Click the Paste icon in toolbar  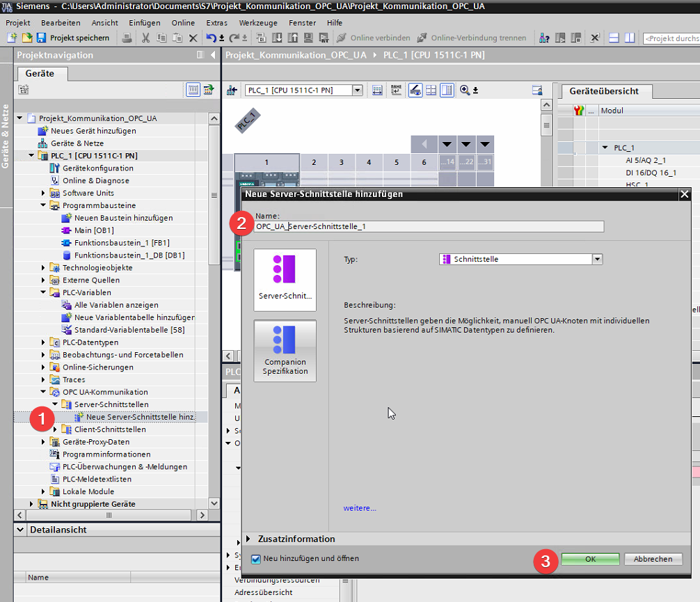click(x=177, y=38)
